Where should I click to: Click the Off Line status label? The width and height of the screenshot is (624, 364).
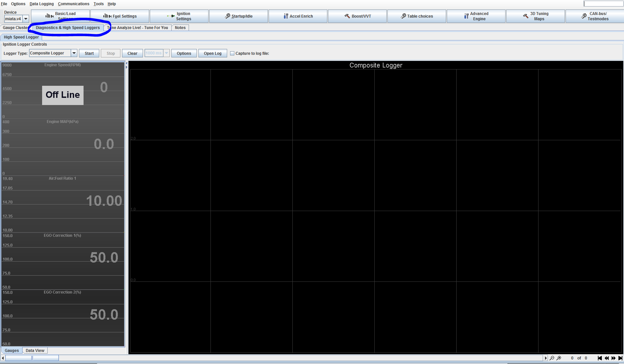click(63, 95)
